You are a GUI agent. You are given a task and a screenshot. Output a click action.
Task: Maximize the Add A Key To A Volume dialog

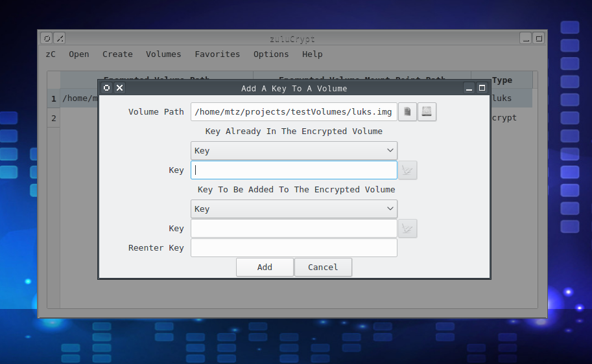click(482, 88)
